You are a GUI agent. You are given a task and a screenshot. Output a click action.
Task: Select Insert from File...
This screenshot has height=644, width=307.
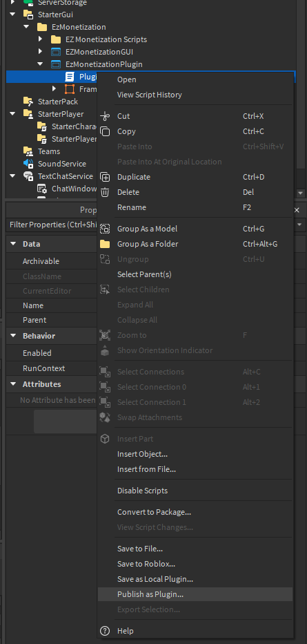click(x=195, y=469)
